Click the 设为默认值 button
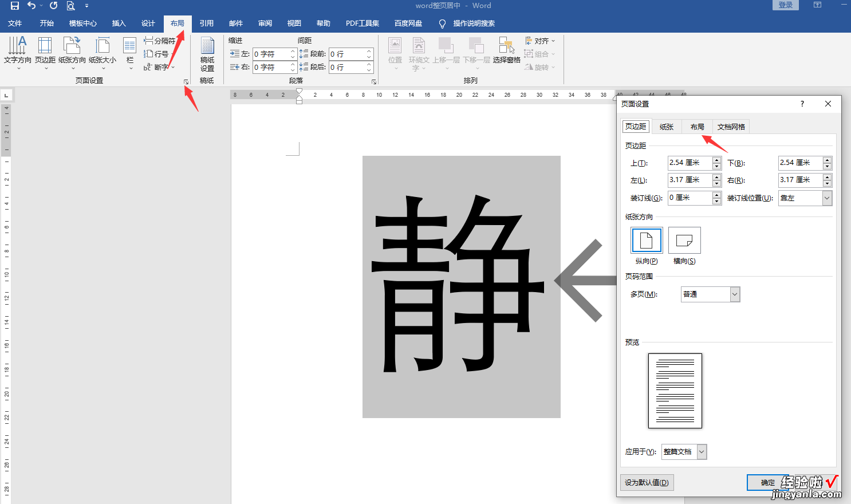 647,483
